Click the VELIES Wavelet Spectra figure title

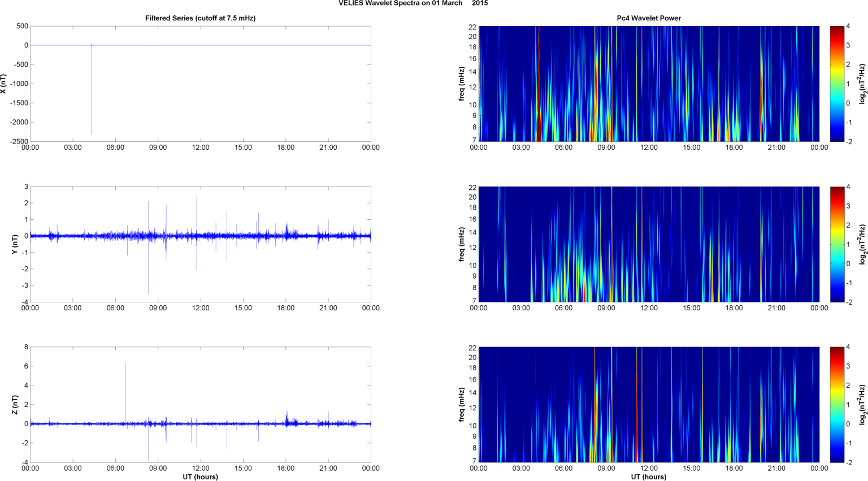[x=413, y=3]
